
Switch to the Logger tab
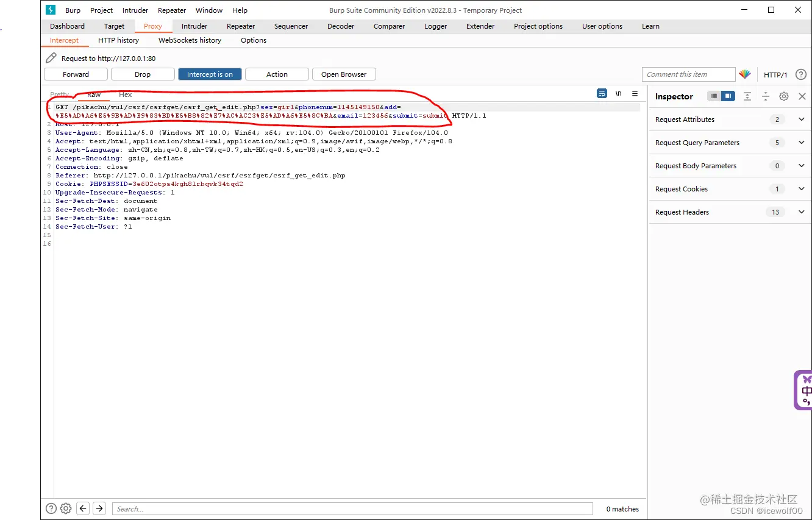tap(435, 26)
